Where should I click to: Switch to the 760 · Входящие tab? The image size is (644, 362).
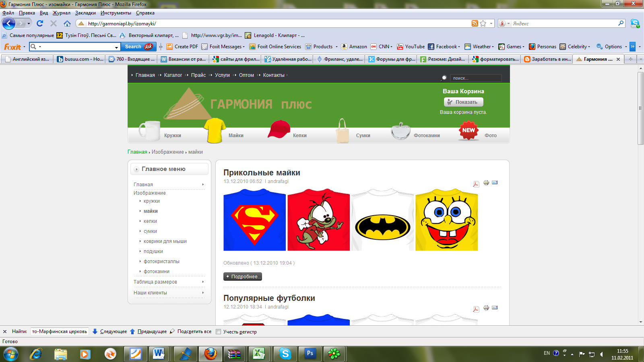pyautogui.click(x=132, y=59)
